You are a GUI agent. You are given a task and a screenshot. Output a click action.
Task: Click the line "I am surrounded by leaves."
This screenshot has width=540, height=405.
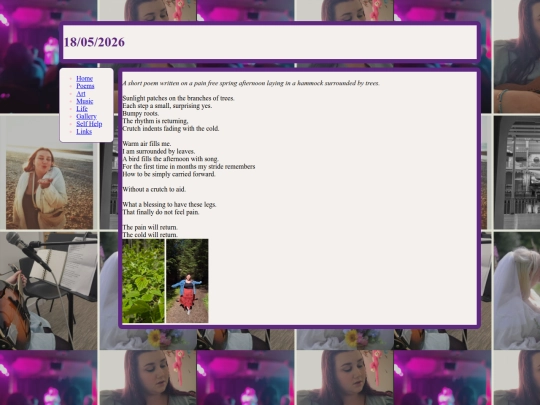pyautogui.click(x=159, y=151)
